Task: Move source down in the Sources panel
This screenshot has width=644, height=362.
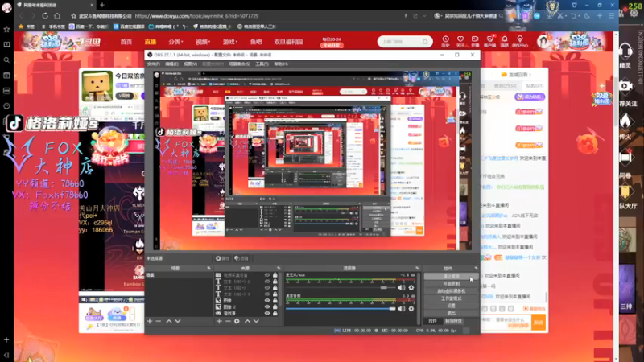Action: point(256,321)
